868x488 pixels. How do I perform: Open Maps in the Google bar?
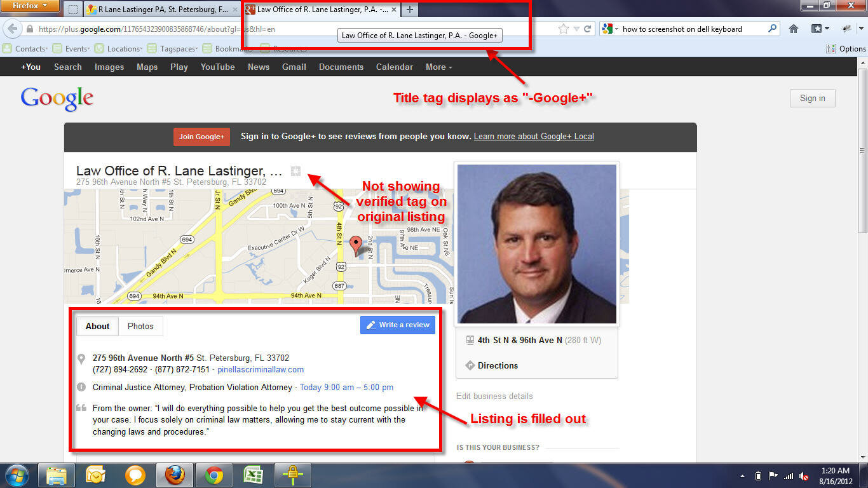(147, 67)
